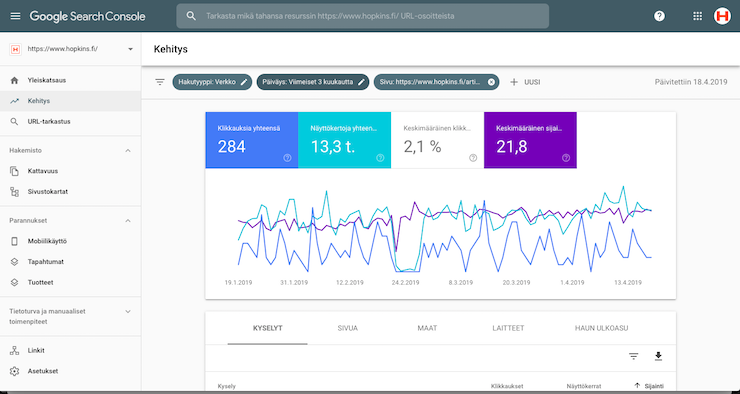Go to Yleiskatsaus overview page

71,80
